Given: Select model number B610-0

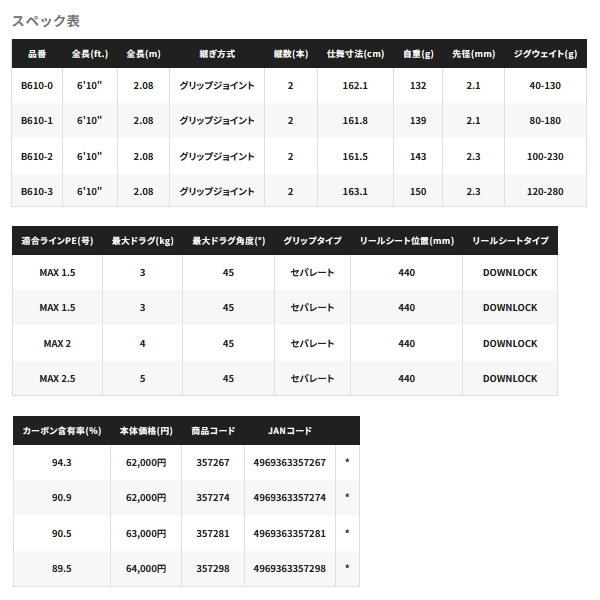Looking at the screenshot, I should click(x=37, y=86).
